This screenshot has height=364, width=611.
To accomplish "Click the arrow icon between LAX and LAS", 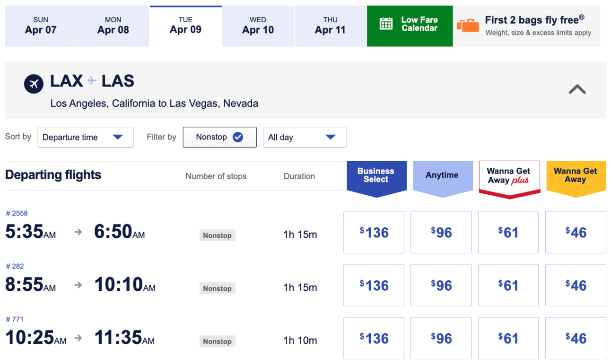I will click(x=92, y=81).
